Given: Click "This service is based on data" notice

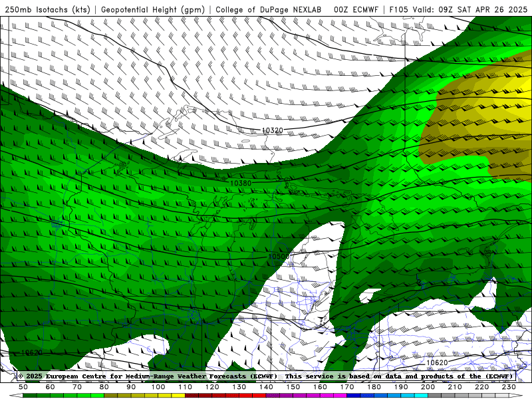Looking at the screenshot, I should 342,376.
